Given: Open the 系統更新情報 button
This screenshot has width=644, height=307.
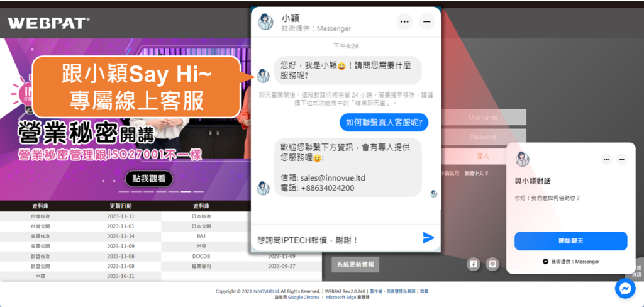Looking at the screenshot, I should click(355, 264).
